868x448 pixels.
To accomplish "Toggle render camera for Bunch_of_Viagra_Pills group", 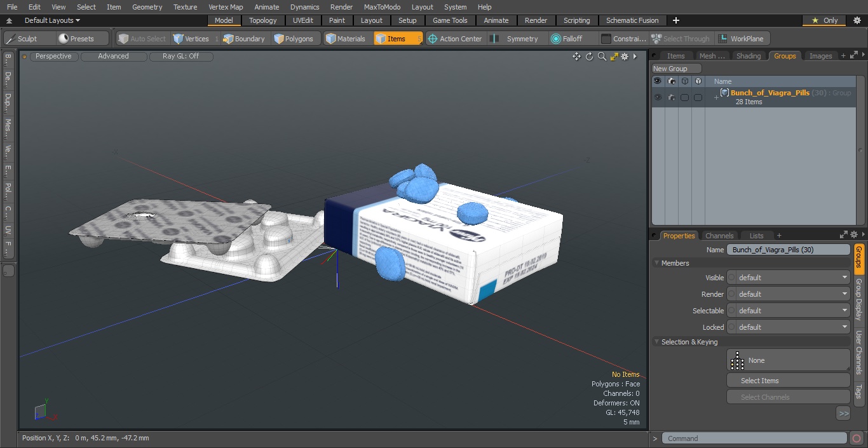I will click(x=672, y=97).
